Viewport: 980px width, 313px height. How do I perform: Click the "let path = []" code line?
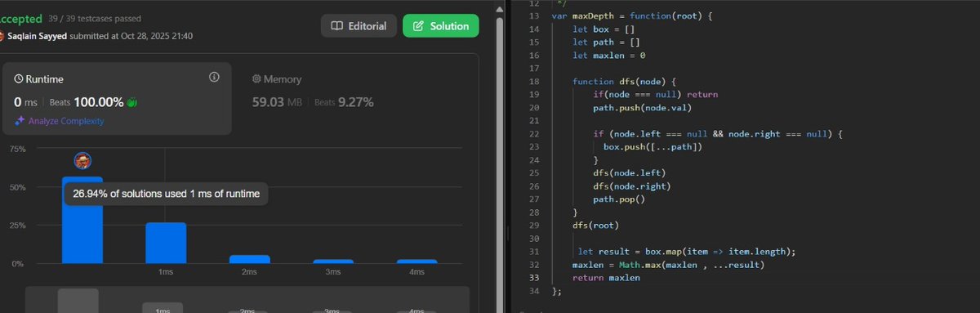pyautogui.click(x=607, y=42)
